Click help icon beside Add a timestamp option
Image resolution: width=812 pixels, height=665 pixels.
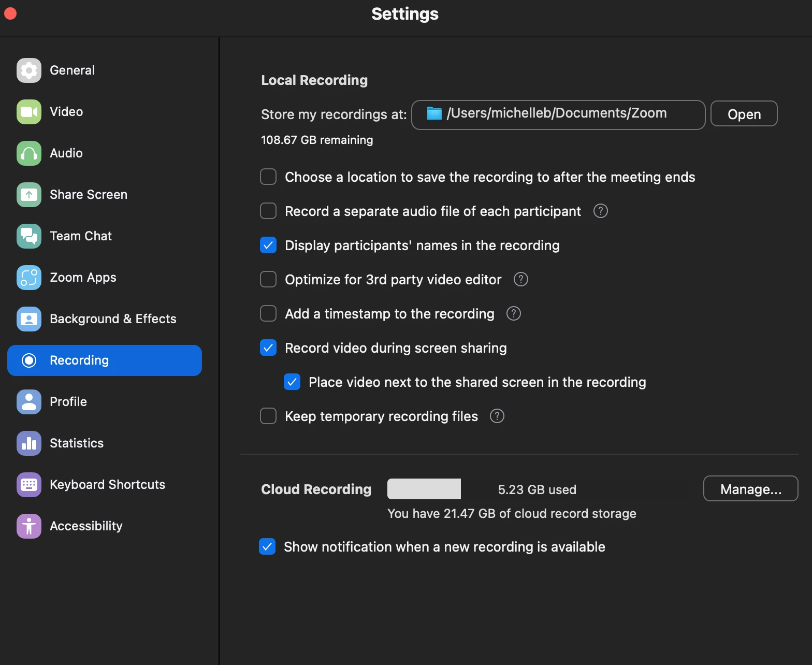pyautogui.click(x=514, y=314)
